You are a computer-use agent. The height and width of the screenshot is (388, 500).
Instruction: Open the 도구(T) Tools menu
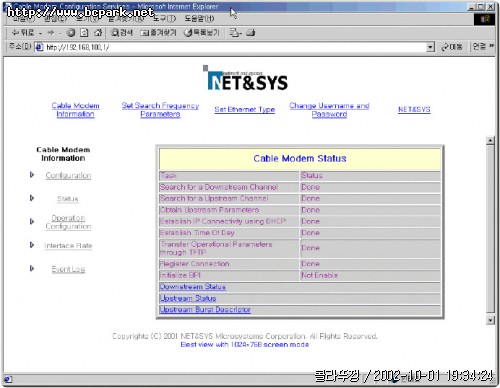(164, 18)
